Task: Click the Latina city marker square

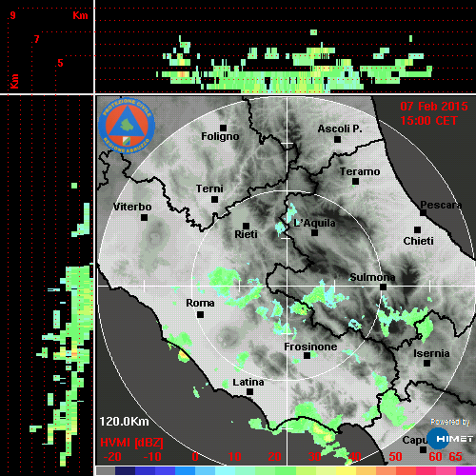Action: pyautogui.click(x=249, y=391)
